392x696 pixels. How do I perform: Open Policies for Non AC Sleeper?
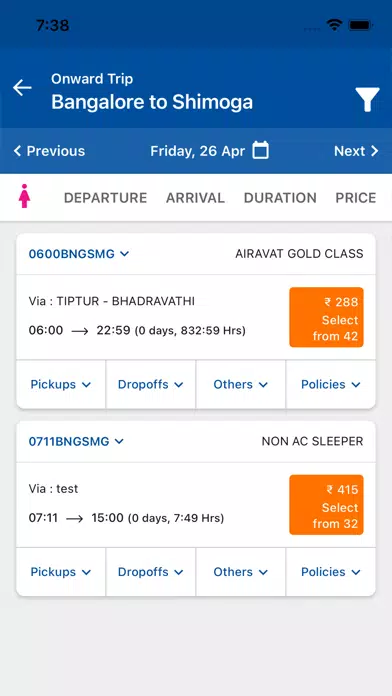pos(331,572)
